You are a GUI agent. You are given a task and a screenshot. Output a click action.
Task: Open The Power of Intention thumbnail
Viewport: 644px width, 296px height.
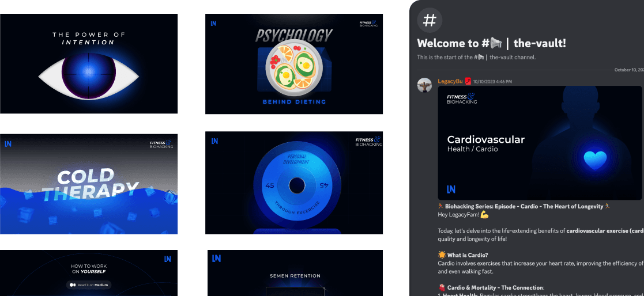pos(89,64)
